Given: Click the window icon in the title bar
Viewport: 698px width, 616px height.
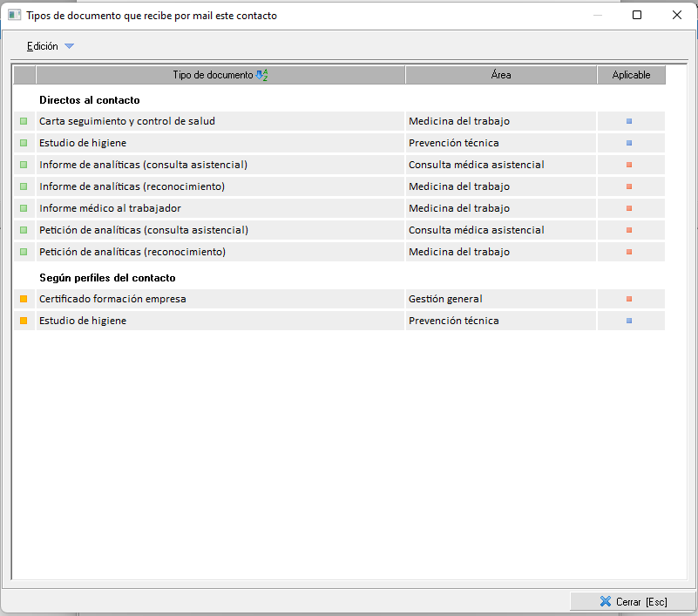Looking at the screenshot, I should pos(14,16).
